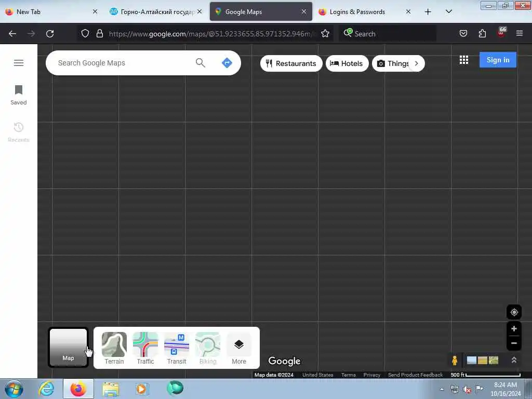Image resolution: width=532 pixels, height=399 pixels.
Task: Switch to the Logins & Passwords tab
Action: point(365,12)
